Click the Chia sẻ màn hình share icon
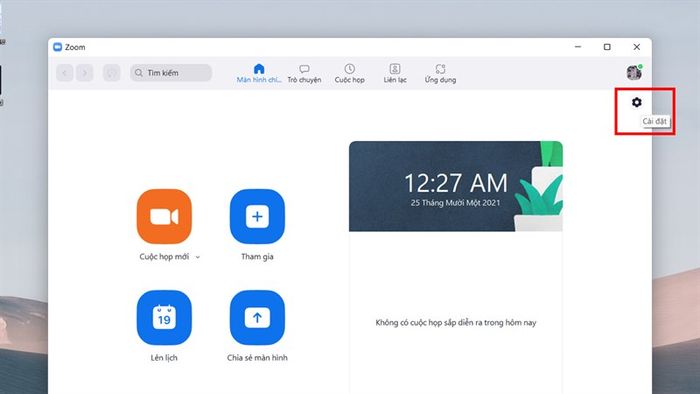This screenshot has height=394, width=700. 257,317
